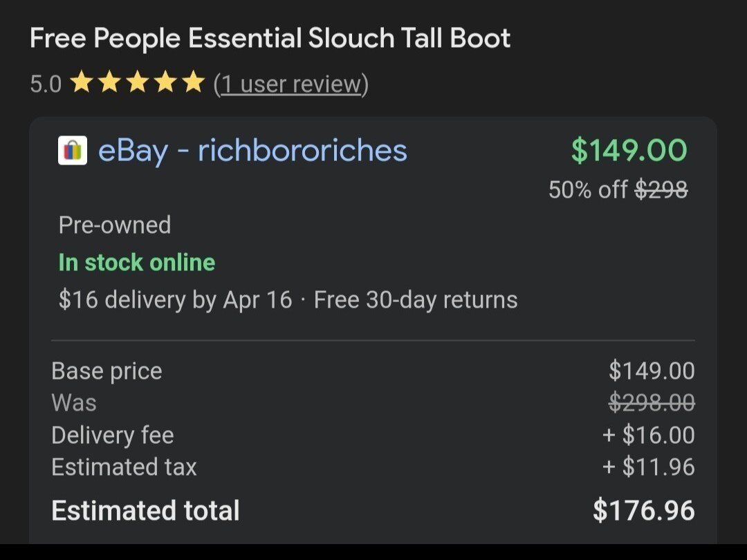
Task: Click the Pre-owned condition label
Action: point(115,225)
